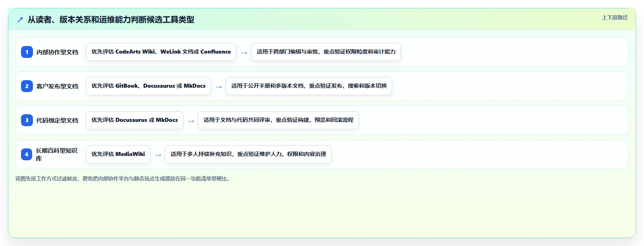Click the diagonal arrow icon beside the title
The width and height of the screenshot is (644, 246).
tap(20, 19)
